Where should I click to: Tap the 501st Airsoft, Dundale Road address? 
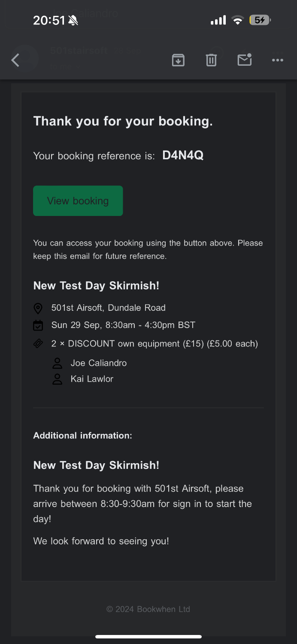point(108,308)
